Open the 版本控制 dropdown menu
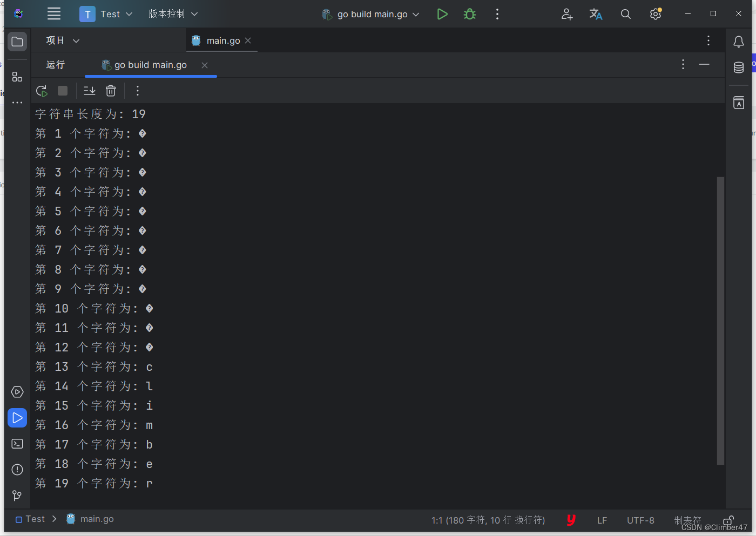Image resolution: width=756 pixels, height=536 pixels. [173, 14]
